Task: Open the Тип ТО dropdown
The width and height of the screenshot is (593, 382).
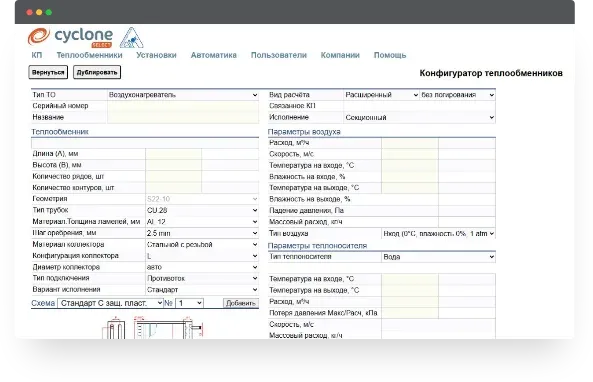Action: pos(183,95)
